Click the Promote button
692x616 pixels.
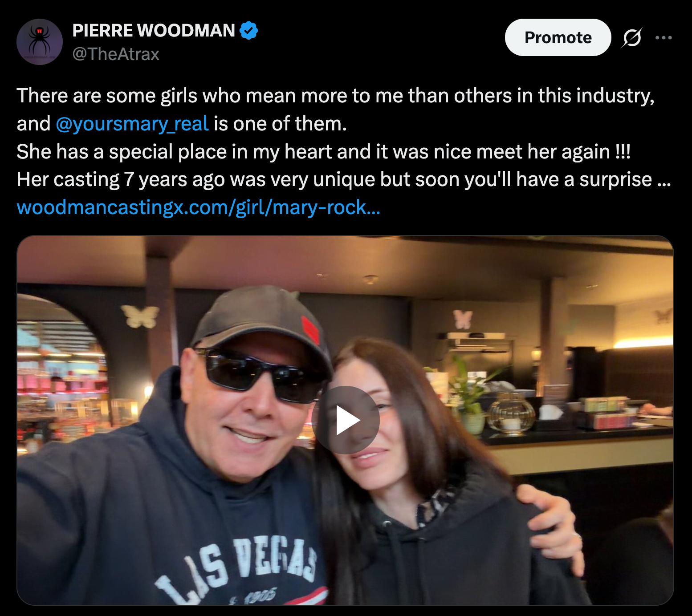[558, 37]
